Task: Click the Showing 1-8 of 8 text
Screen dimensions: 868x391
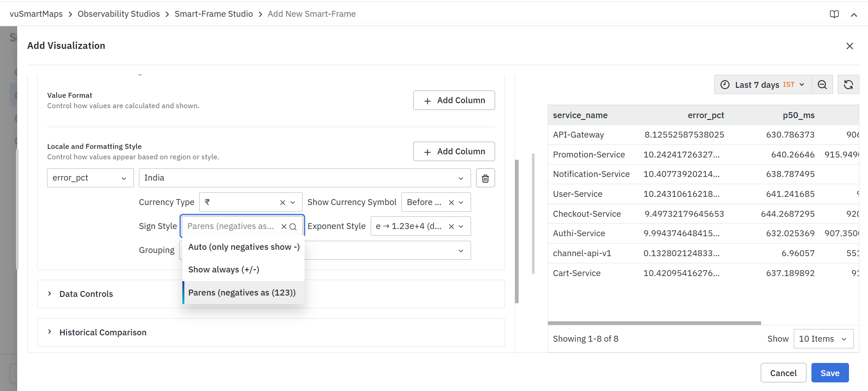Action: 586,339
